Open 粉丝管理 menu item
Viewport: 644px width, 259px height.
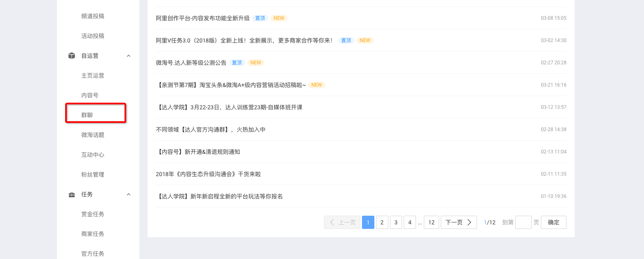click(x=93, y=174)
